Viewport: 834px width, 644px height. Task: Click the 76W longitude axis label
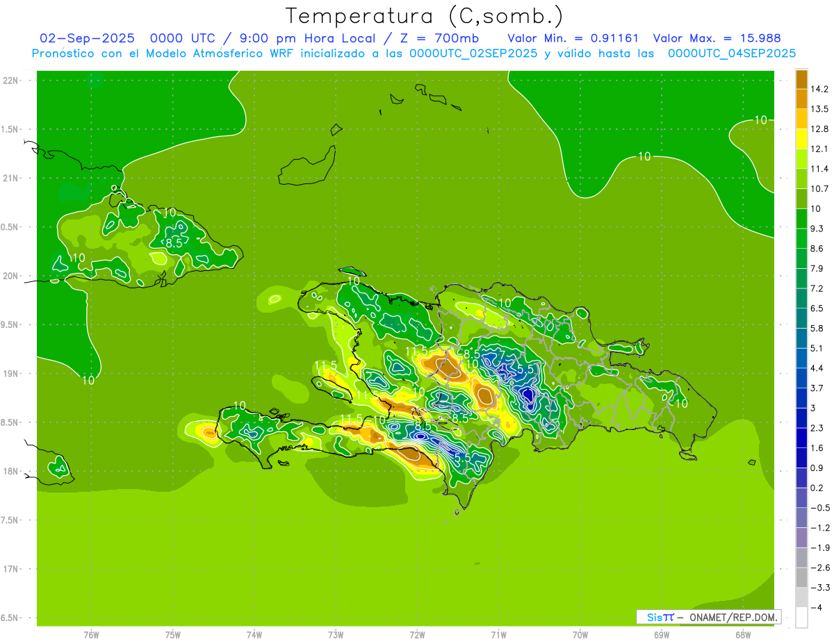(91, 635)
